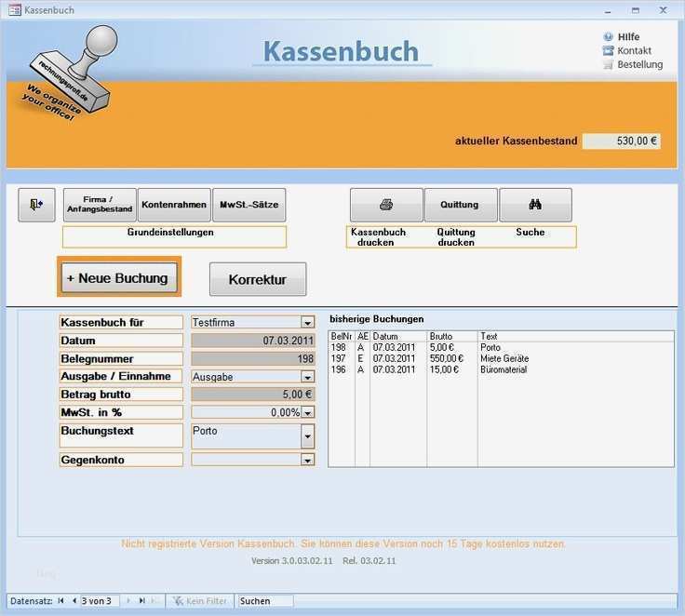Click the 550,00 € amount in bookings
The height and width of the screenshot is (616, 685).
pyautogui.click(x=447, y=358)
